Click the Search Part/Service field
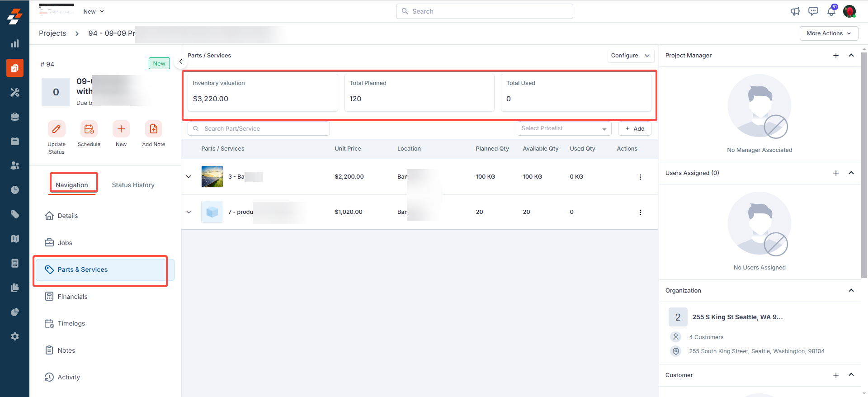Screen dimensions: 868x397 pos(259,128)
